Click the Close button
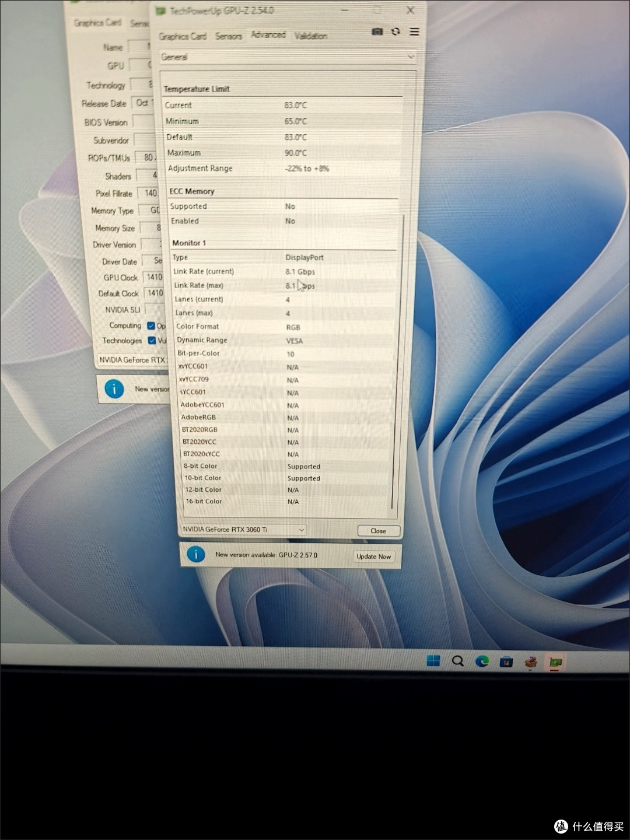 pos(379,531)
